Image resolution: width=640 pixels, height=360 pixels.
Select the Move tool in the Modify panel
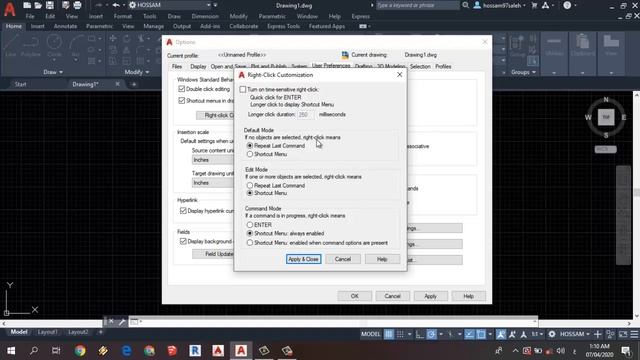pyautogui.click(x=113, y=39)
